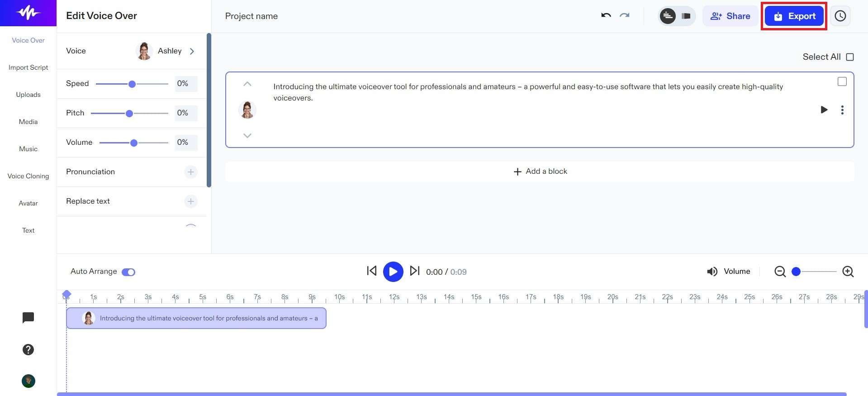
Task: Skip to previous in timeline playback
Action: pos(371,271)
